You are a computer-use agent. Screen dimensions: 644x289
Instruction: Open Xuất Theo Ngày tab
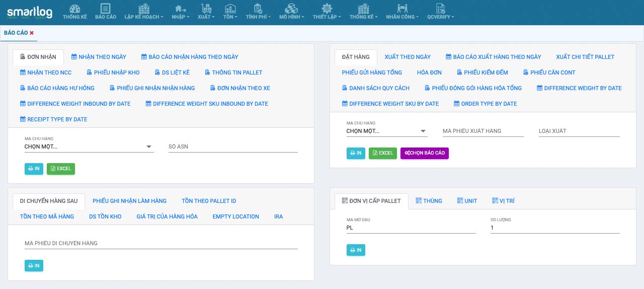408,57
